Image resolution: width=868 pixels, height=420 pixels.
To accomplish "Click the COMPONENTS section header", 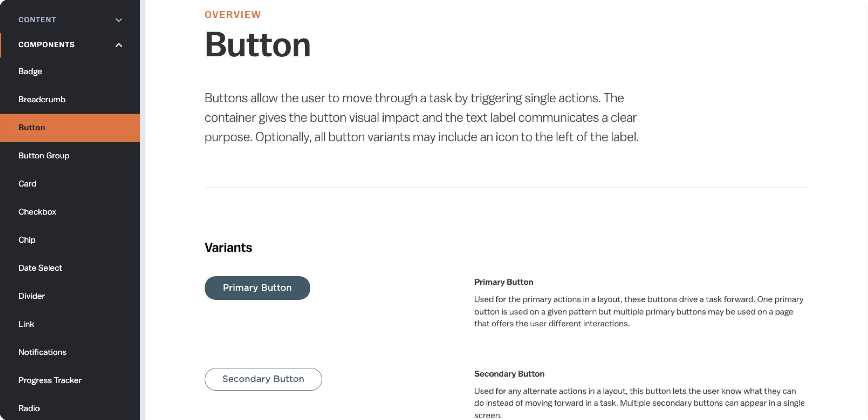I will click(47, 45).
